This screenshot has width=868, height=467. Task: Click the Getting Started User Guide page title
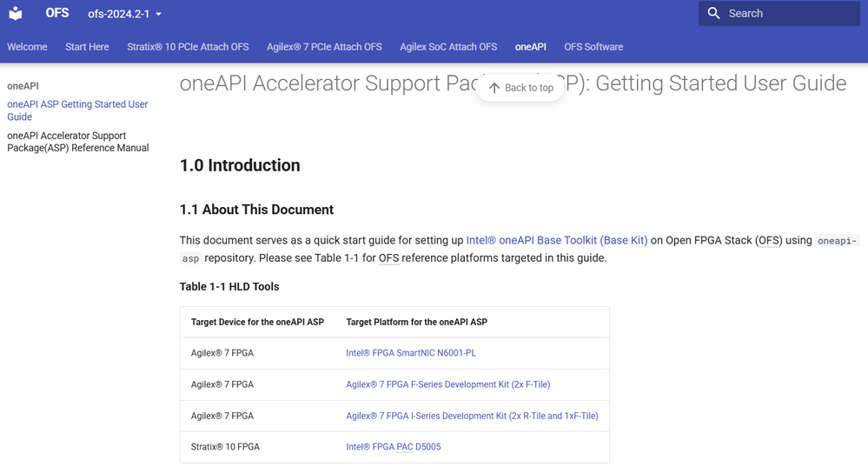(x=513, y=83)
